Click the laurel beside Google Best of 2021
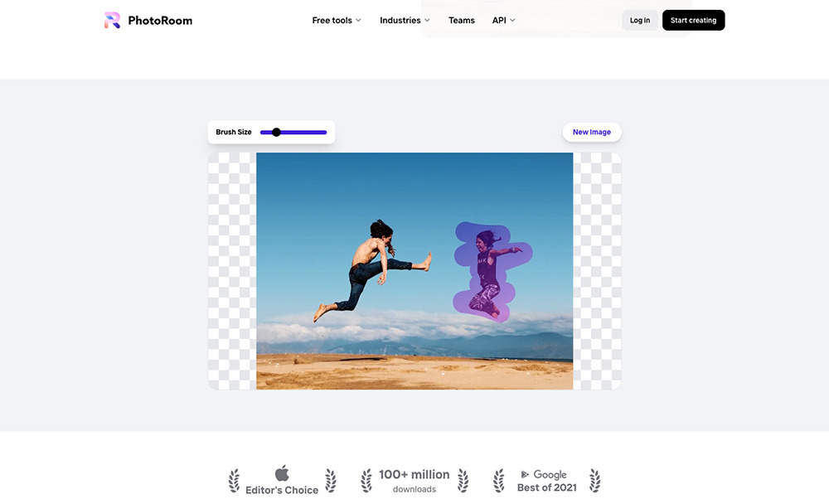Screen dimensions: 829x504 point(499,481)
